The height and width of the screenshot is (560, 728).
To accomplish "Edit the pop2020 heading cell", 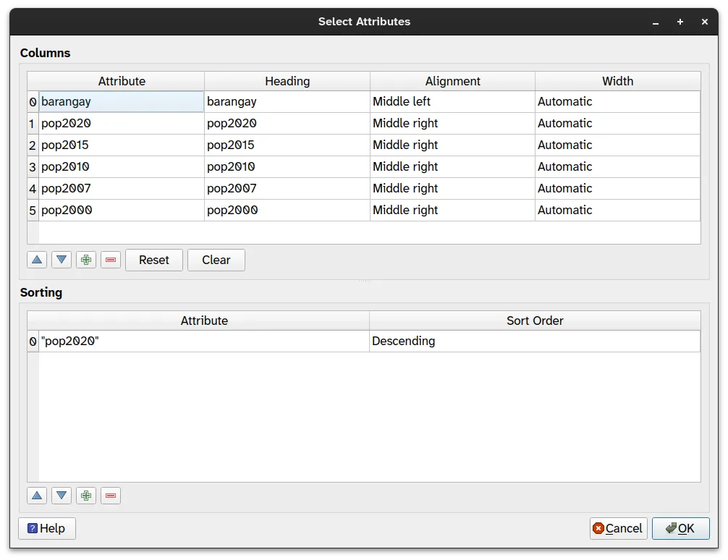I will (x=287, y=123).
